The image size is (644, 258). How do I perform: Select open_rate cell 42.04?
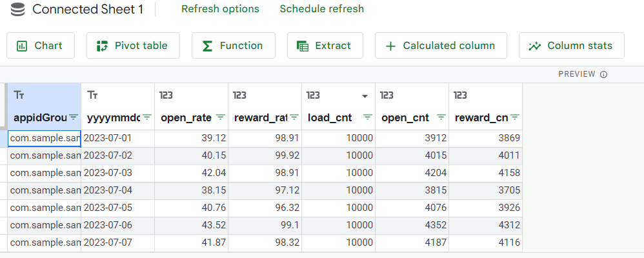point(192,174)
